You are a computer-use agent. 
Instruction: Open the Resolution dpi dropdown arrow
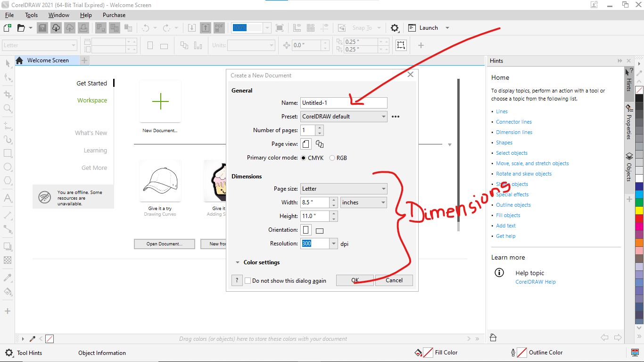(x=334, y=244)
